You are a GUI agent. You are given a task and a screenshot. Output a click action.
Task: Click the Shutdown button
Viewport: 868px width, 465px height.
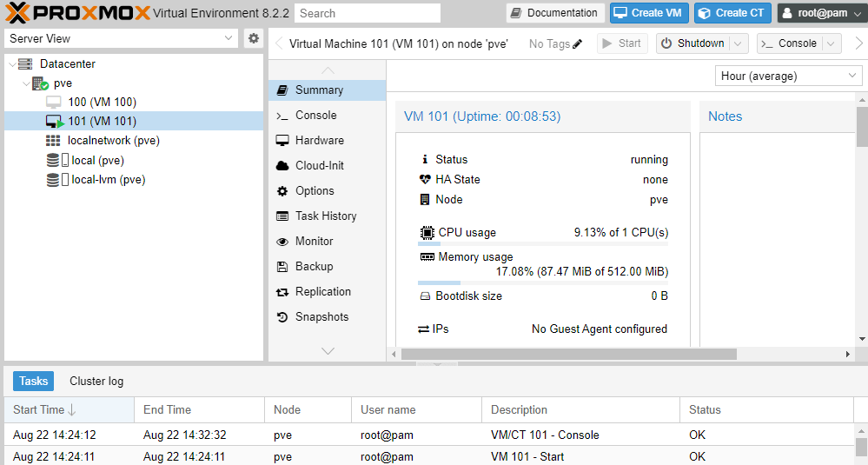[693, 43]
